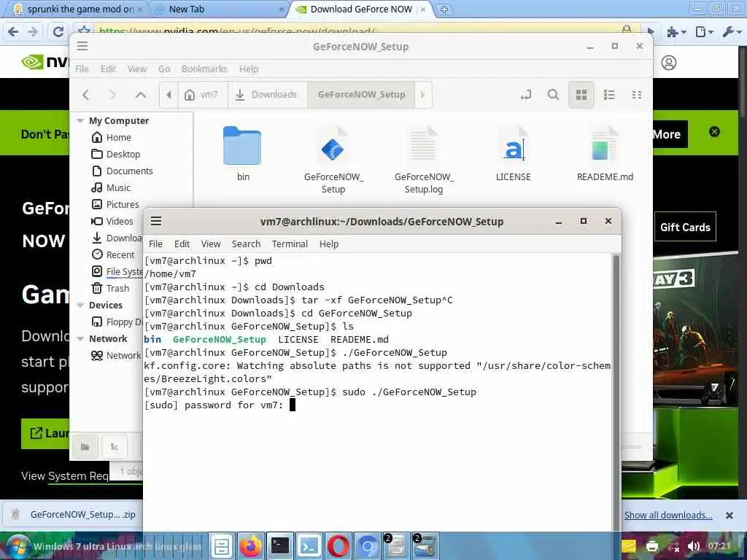This screenshot has width=747, height=560.
Task: Open terminal File menu
Action: tap(155, 244)
